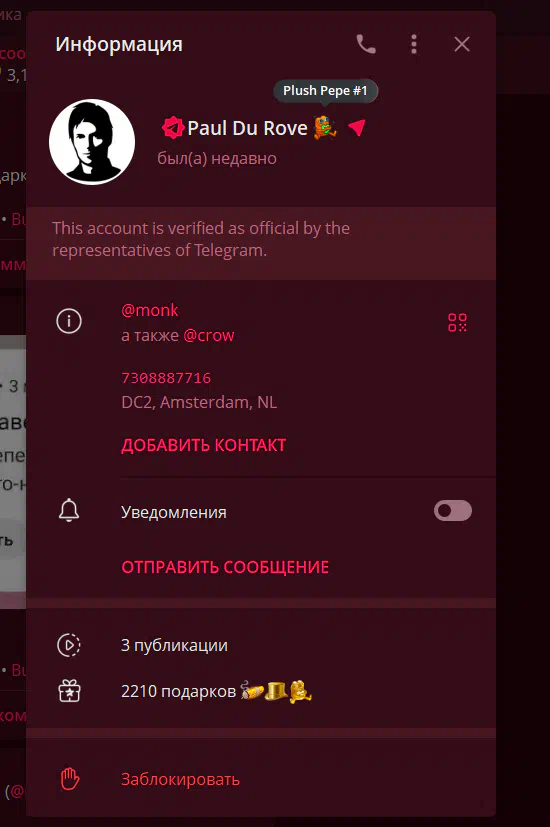The width and height of the screenshot is (550, 827).
Task: Click ДОБАВИТЬ КОНТАКТ button
Action: tap(204, 445)
